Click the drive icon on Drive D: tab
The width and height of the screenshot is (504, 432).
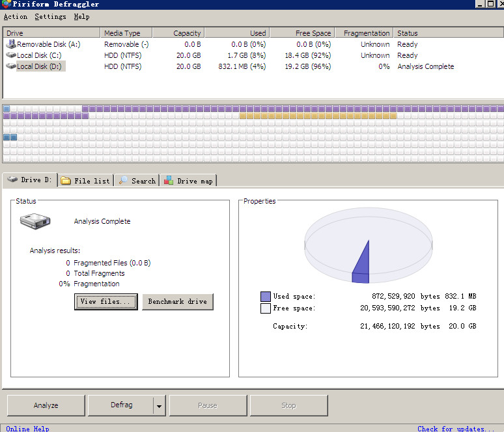[12, 179]
